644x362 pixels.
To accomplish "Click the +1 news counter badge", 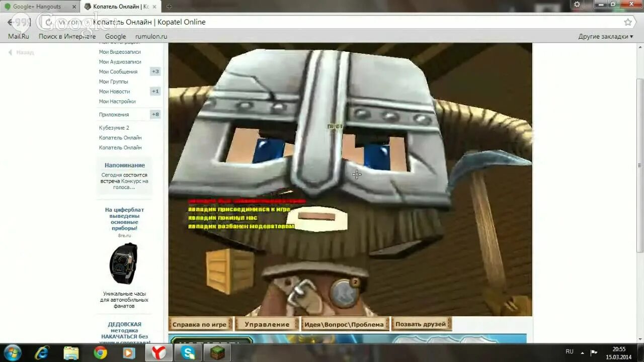I will point(155,92).
